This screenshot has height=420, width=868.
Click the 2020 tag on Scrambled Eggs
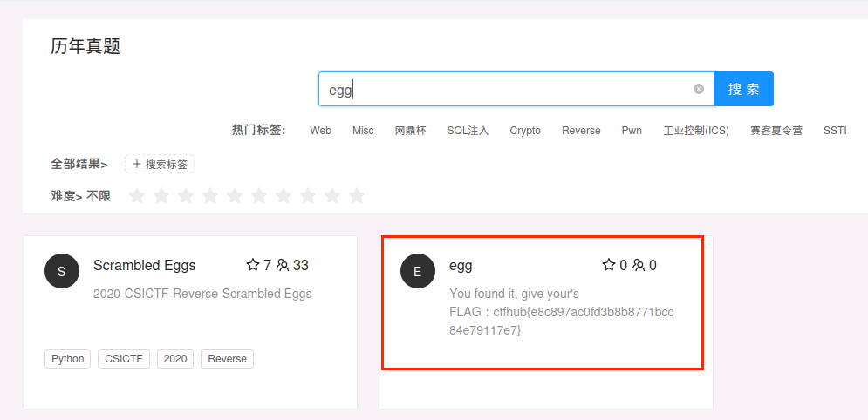coord(175,359)
